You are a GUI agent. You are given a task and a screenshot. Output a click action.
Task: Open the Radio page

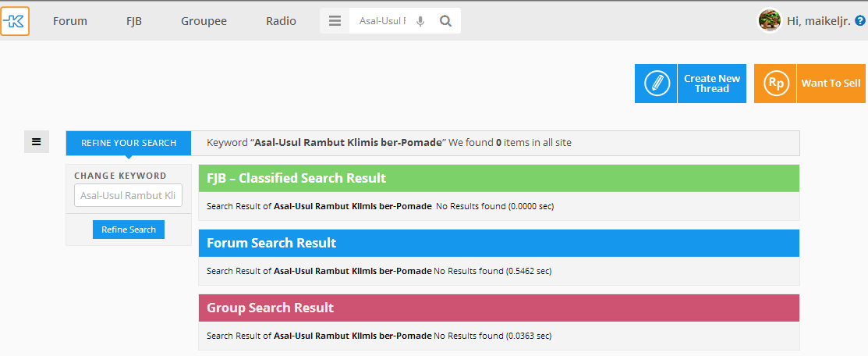click(x=281, y=21)
